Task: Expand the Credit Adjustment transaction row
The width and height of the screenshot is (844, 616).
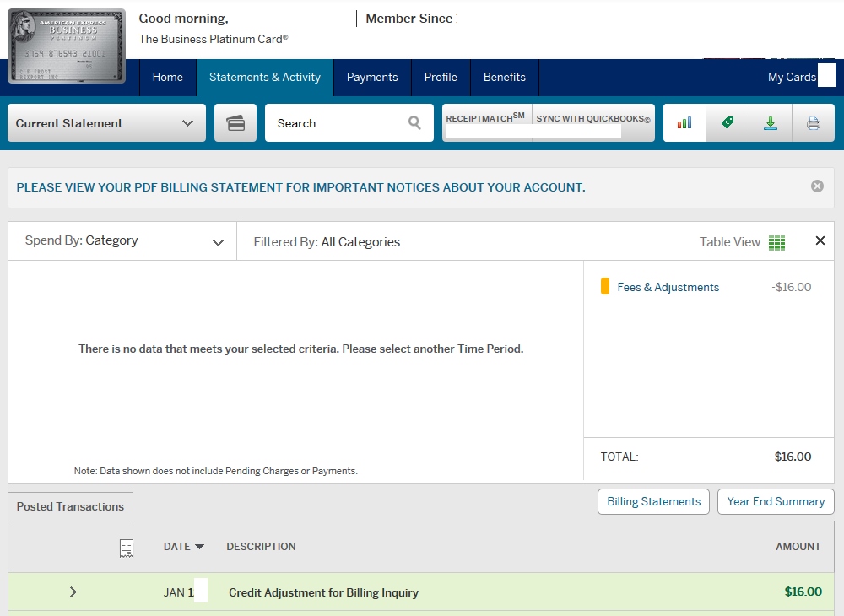Action: [x=73, y=592]
